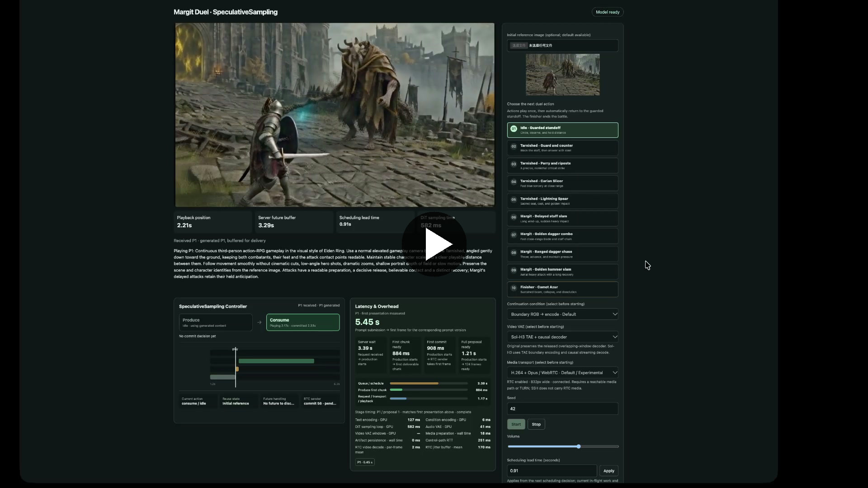Click the P1 · 5.45 s chip
The image size is (868, 488).
click(x=365, y=462)
